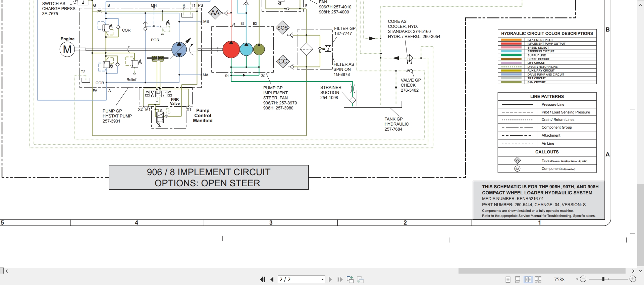Click the cyan steering pump circle
Viewport: 644px width, 285px height.
pos(246,49)
